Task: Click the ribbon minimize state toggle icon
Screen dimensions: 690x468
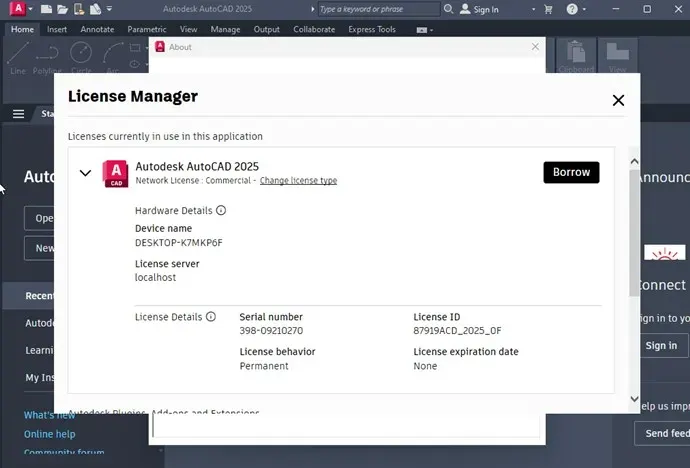Action: tap(422, 30)
